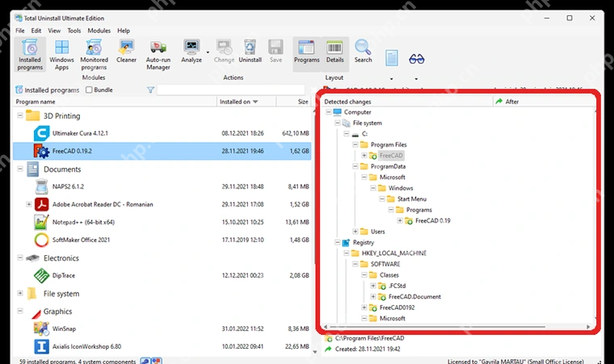Open the Monitored programs module
This screenshot has height=364, width=614.
pos(94,54)
